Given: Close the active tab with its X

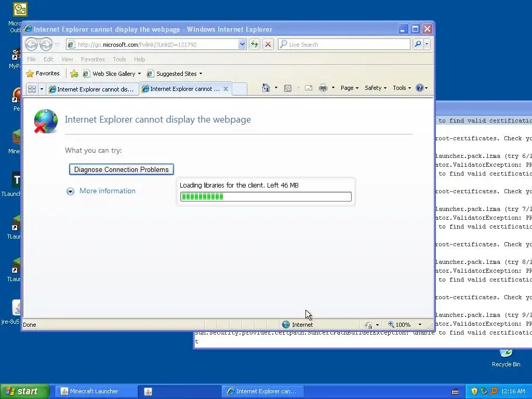Looking at the screenshot, I should click(225, 89).
